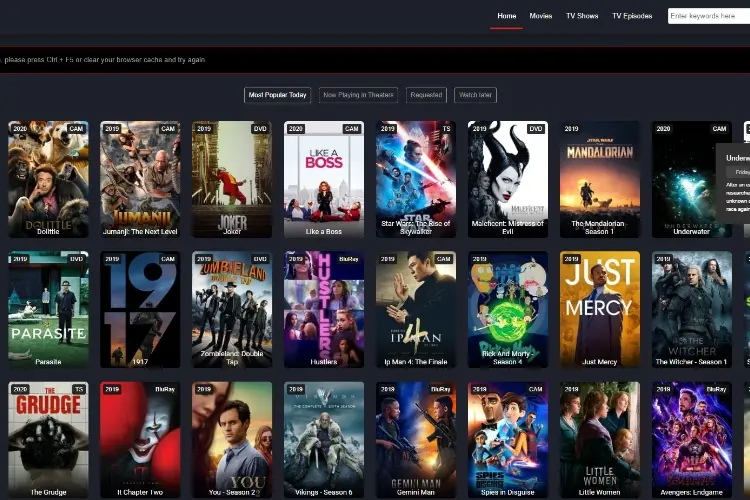
Task: Select the 1917 movie poster
Action: pos(140,310)
